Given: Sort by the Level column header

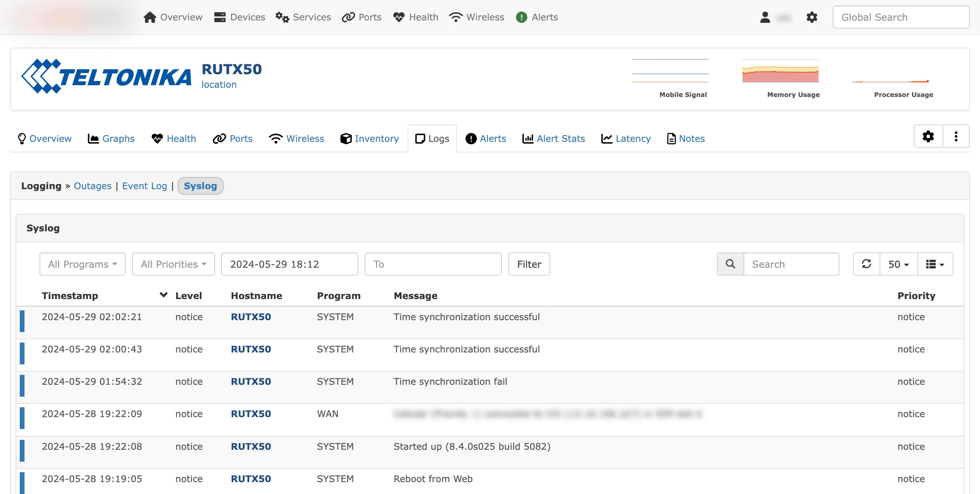Looking at the screenshot, I should point(188,296).
